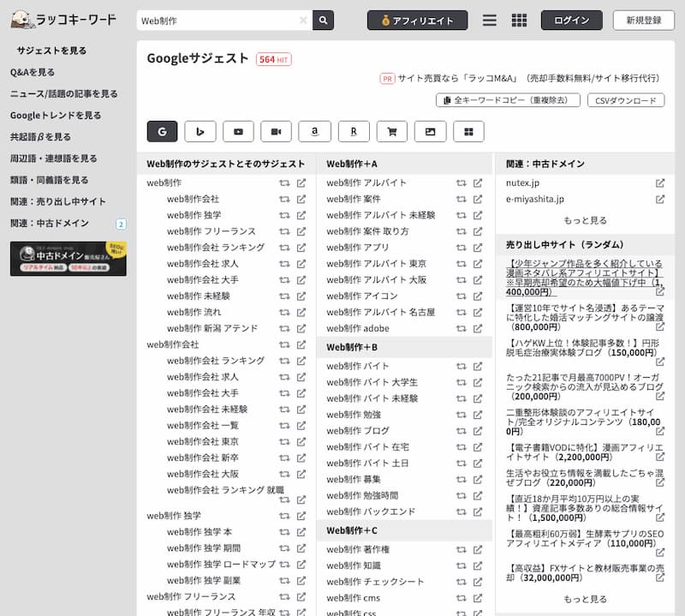Click the Web制作 search input field

pyautogui.click(x=218, y=21)
